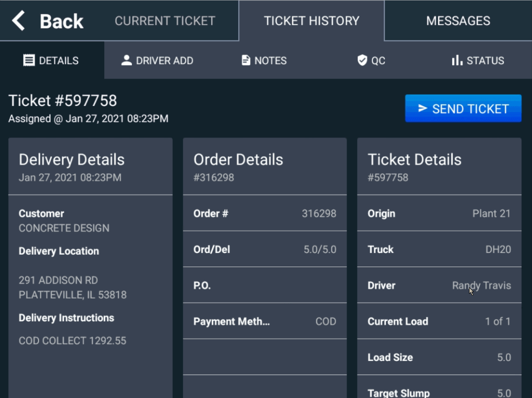The height and width of the screenshot is (398, 532).
Task: Open the Current Ticket tab
Action: pyautogui.click(x=165, y=21)
